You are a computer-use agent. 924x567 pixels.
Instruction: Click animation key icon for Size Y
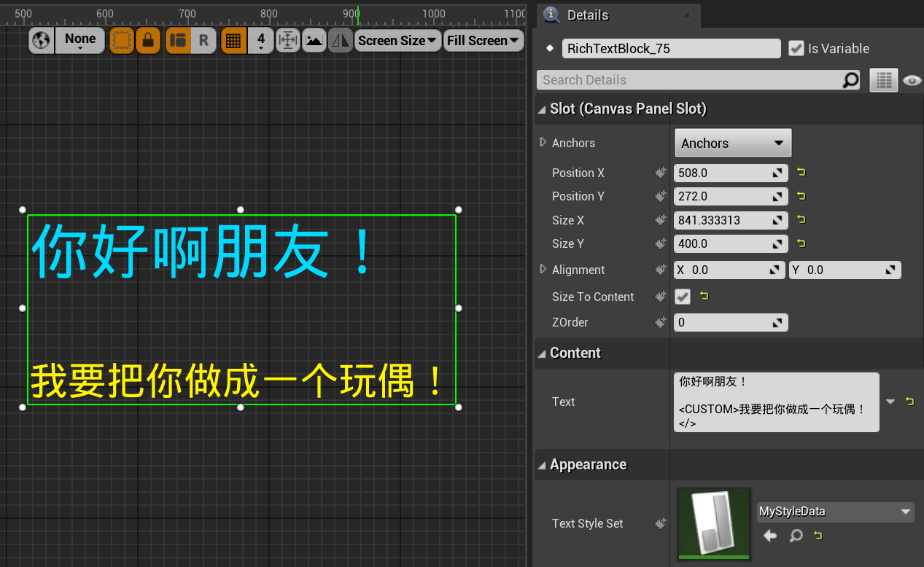pos(661,243)
